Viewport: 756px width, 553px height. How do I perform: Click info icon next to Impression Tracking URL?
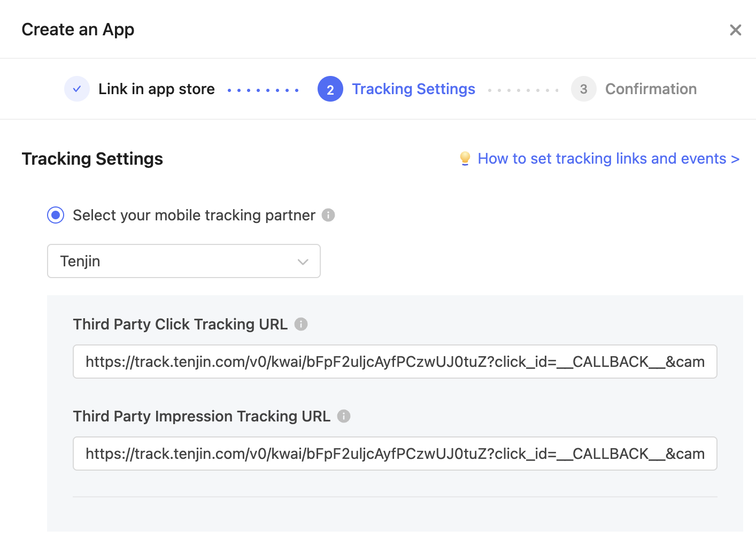point(344,416)
